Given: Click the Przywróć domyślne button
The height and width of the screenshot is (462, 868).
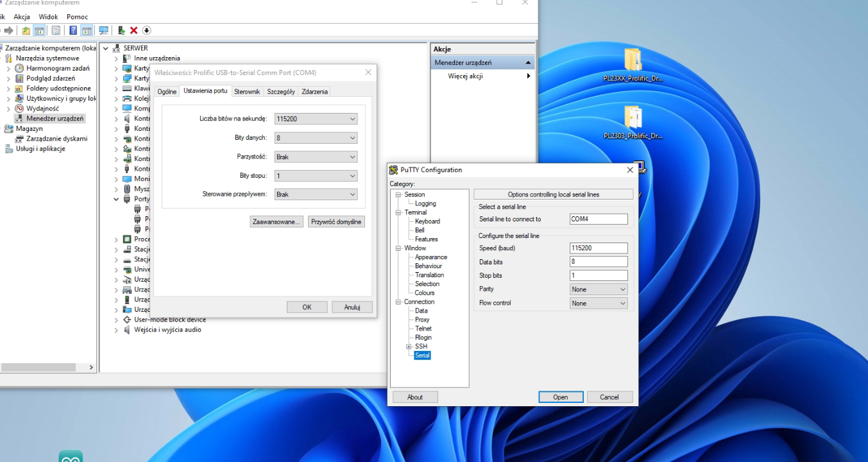Looking at the screenshot, I should [336, 222].
